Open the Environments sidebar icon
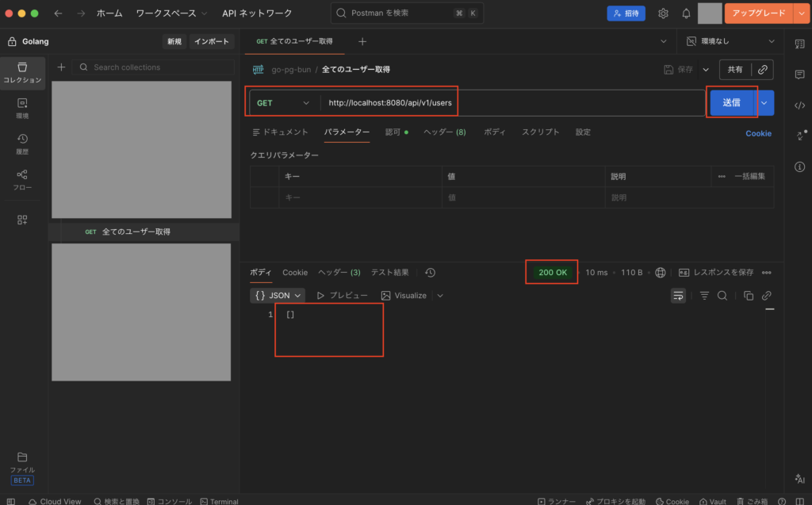 click(22, 108)
